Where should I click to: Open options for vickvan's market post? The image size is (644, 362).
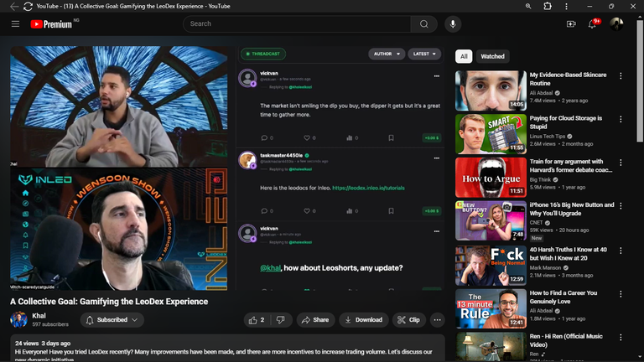(437, 76)
